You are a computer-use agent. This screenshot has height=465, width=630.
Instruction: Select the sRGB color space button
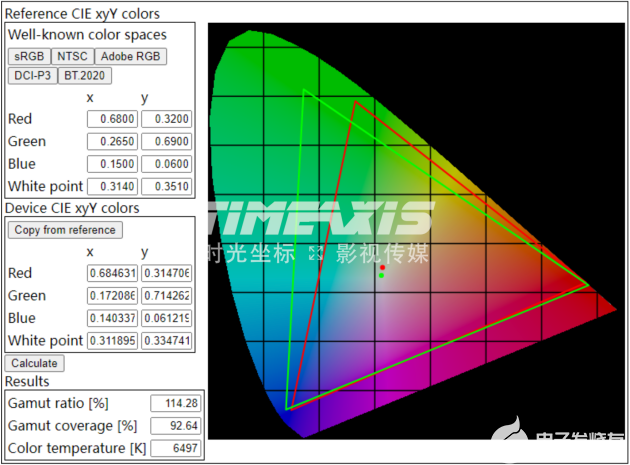(29, 56)
